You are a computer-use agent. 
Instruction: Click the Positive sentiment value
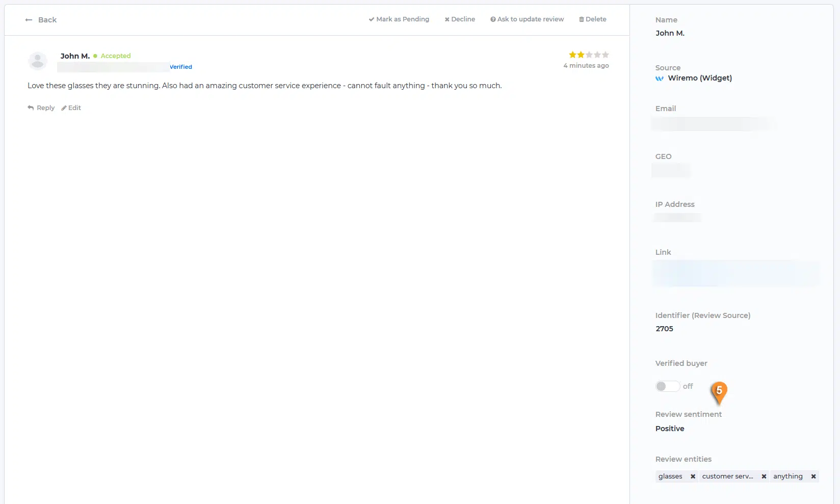coord(670,429)
